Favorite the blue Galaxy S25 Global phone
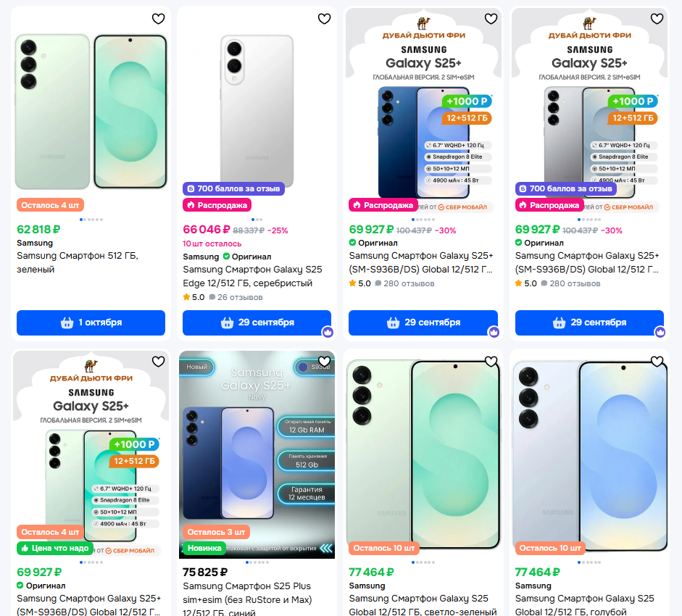The height and width of the screenshot is (616, 682). pos(657,362)
